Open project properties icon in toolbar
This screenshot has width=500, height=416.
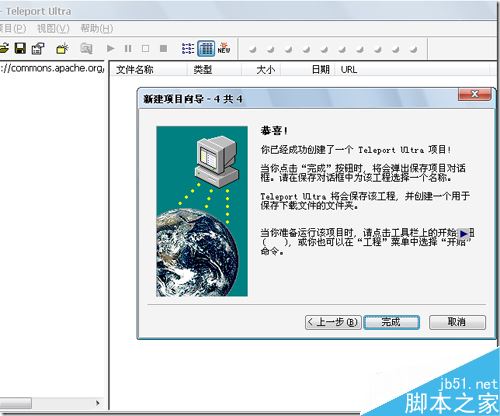tap(38, 49)
